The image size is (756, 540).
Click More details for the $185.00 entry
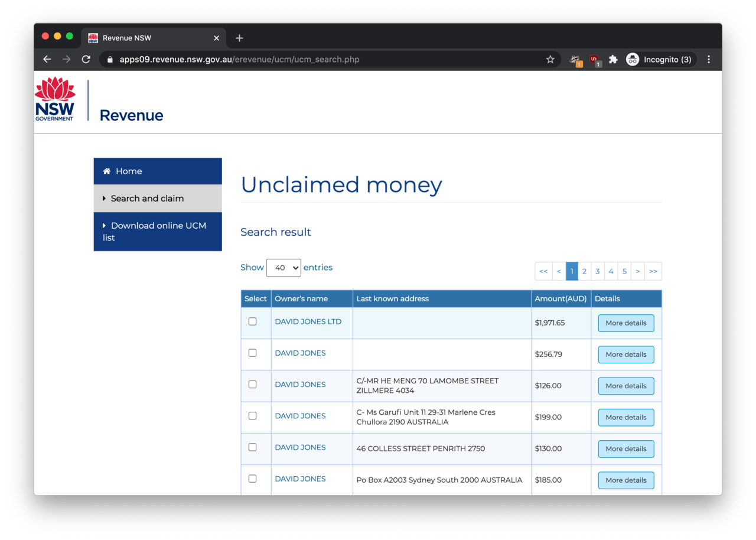tap(626, 480)
